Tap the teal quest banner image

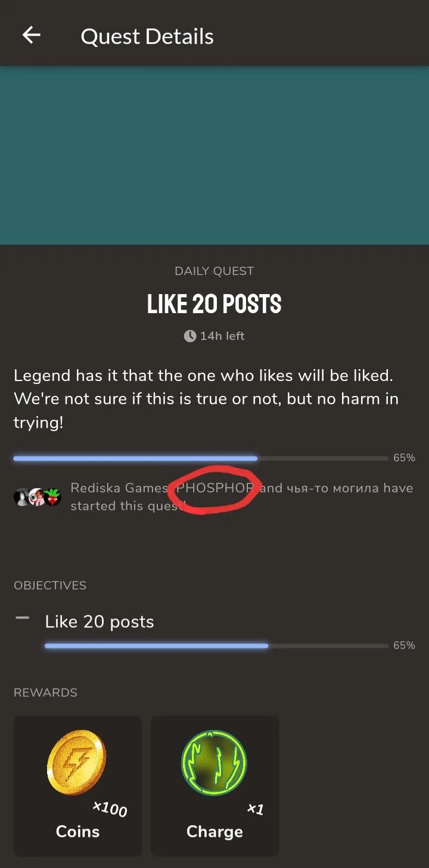point(214,155)
